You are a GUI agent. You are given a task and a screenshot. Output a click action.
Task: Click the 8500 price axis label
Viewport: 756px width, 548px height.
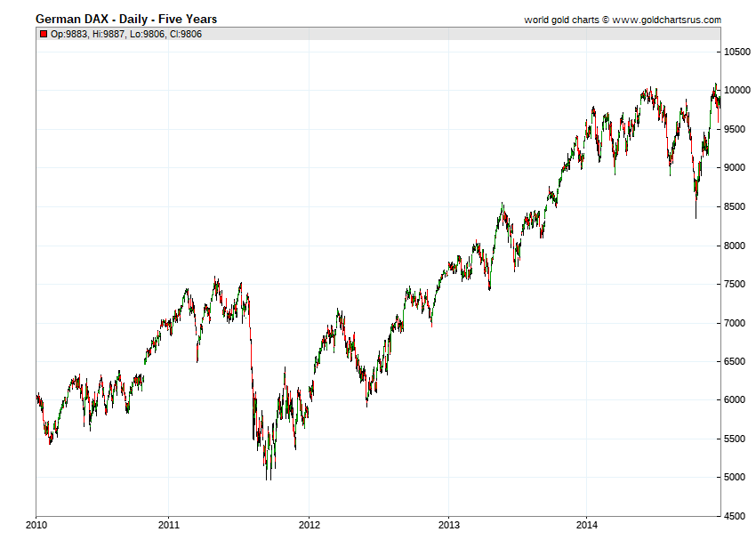click(x=735, y=206)
